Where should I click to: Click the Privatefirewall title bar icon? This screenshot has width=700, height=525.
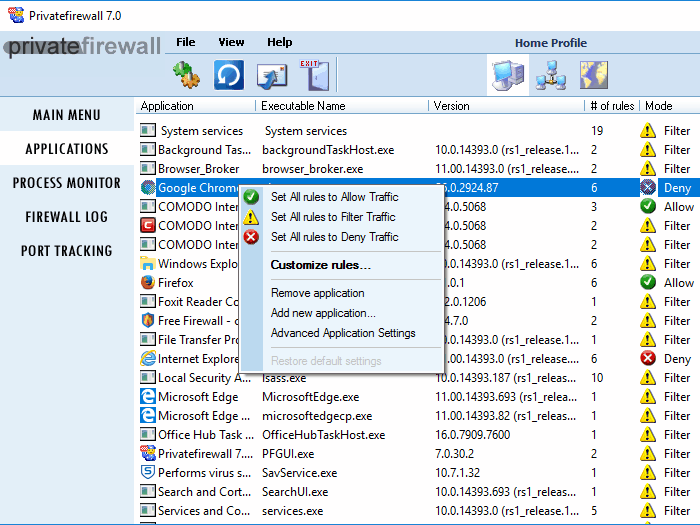coord(16,15)
